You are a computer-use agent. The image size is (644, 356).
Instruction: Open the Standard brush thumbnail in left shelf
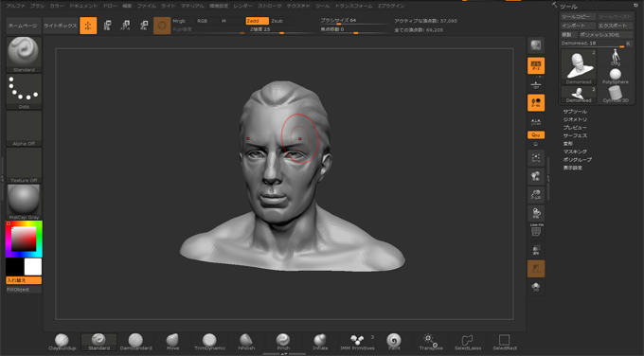click(24, 55)
